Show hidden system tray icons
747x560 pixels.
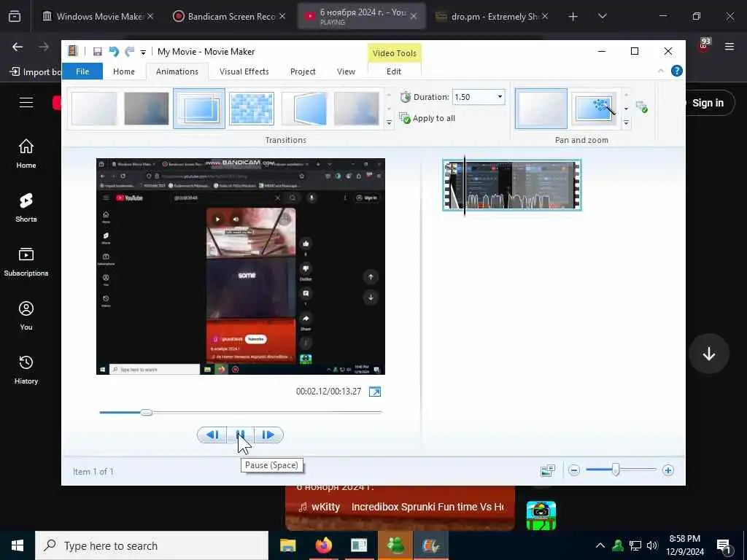(600, 545)
